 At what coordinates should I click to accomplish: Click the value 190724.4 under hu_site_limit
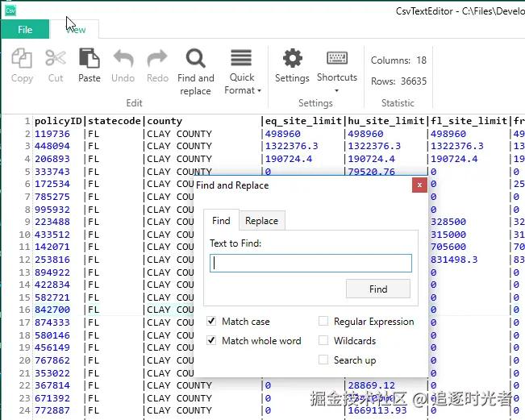pyautogui.click(x=371, y=159)
